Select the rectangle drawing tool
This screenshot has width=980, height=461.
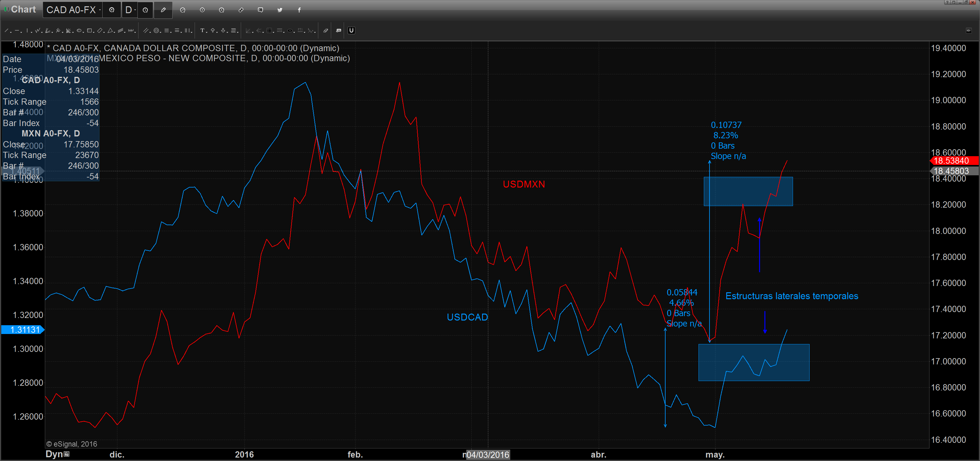click(x=89, y=30)
